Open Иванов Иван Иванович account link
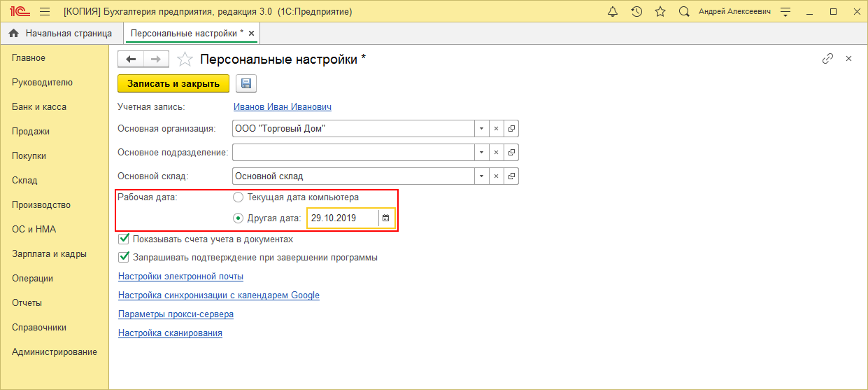 coord(283,107)
